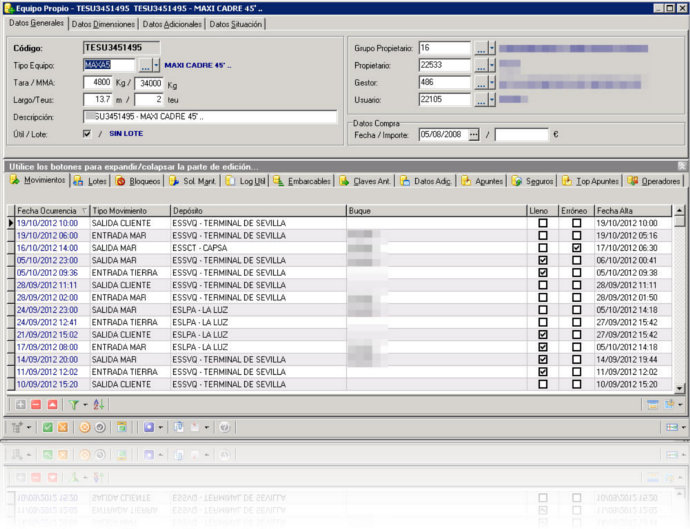
Task: Toggle Lleno checkbox for 05/10/2012 09:36 row
Action: 543,272
